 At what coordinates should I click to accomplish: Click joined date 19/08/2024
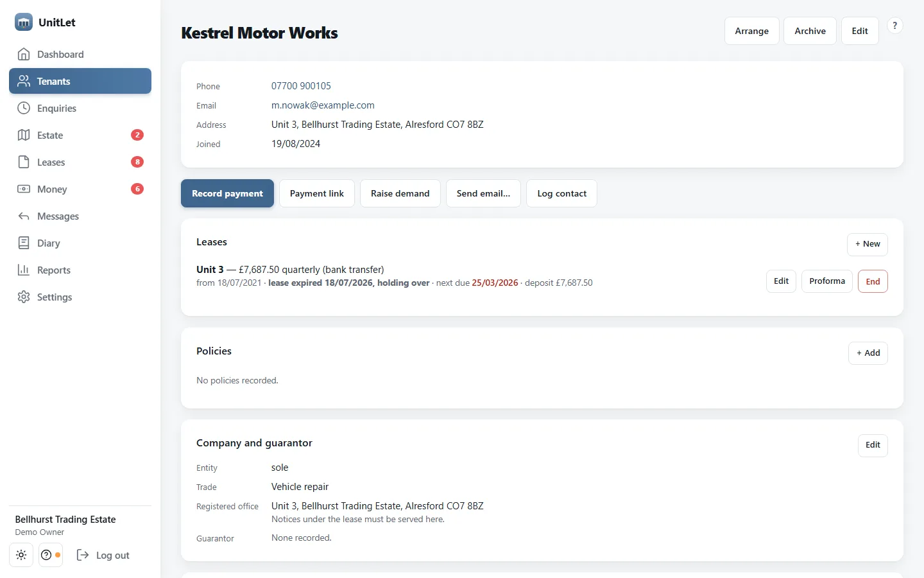pos(296,144)
